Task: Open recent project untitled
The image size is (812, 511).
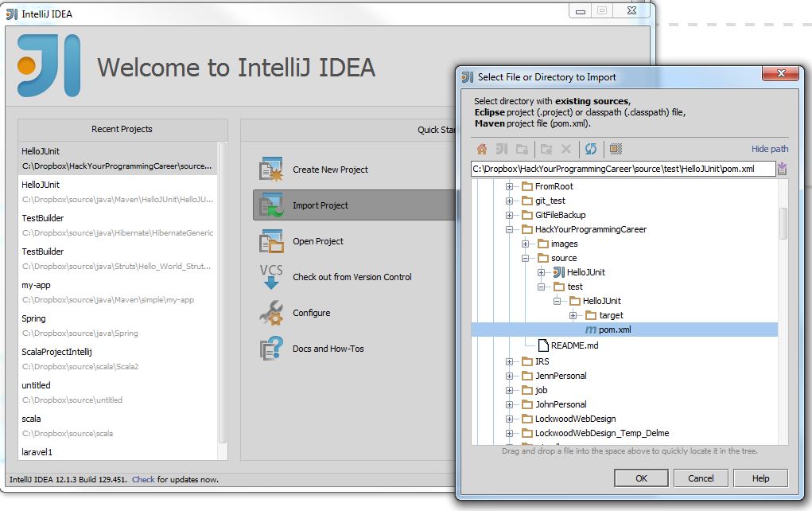Action: (x=118, y=392)
